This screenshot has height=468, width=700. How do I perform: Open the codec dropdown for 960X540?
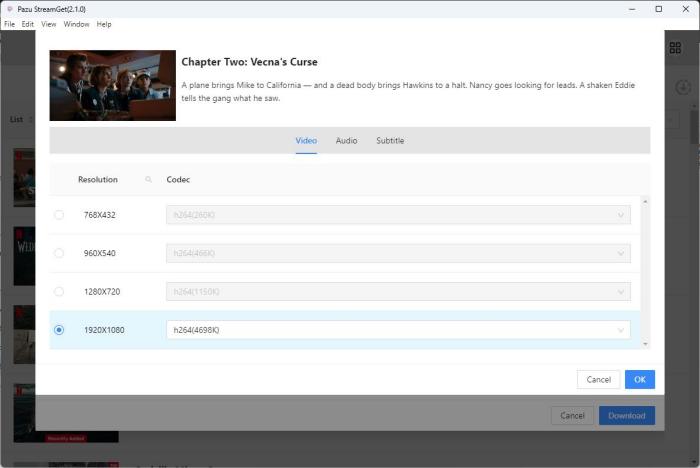click(398, 253)
